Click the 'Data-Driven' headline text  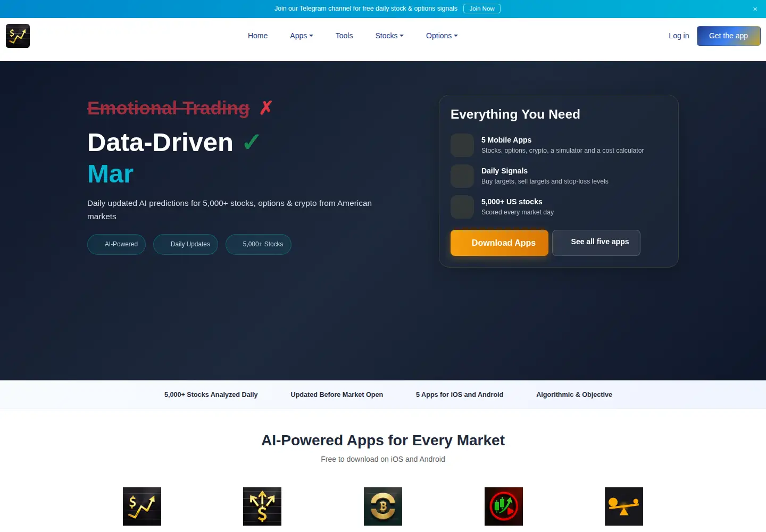pyautogui.click(x=160, y=143)
